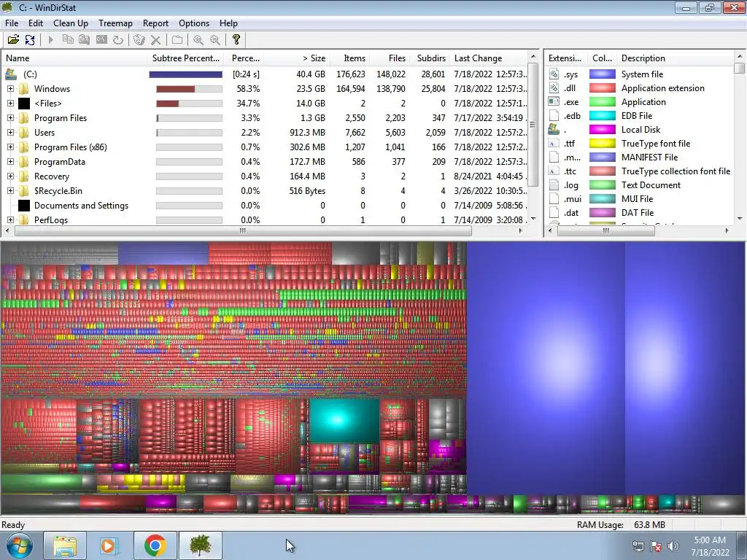747x560 pixels.
Task: Open the Report menu
Action: 155,23
